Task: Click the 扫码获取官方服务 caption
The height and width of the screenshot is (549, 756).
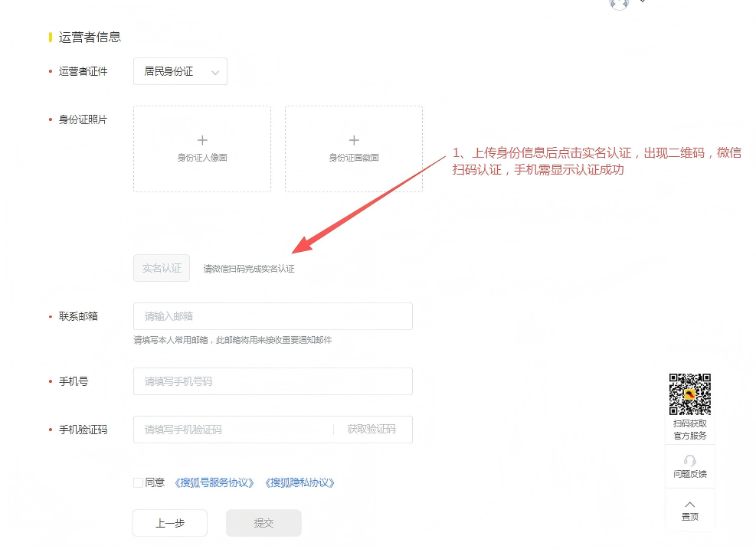Action: click(690, 430)
